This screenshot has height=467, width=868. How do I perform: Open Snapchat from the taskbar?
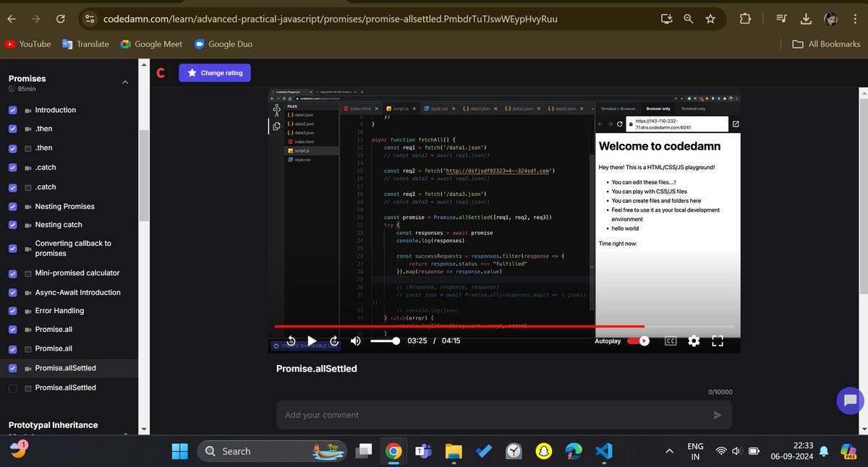544,451
